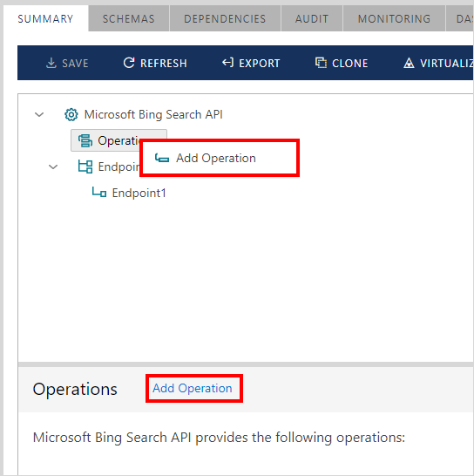This screenshot has height=476, width=474.
Task: Click the gear icon beside Microsoft Bing Search API
Action: (x=71, y=115)
